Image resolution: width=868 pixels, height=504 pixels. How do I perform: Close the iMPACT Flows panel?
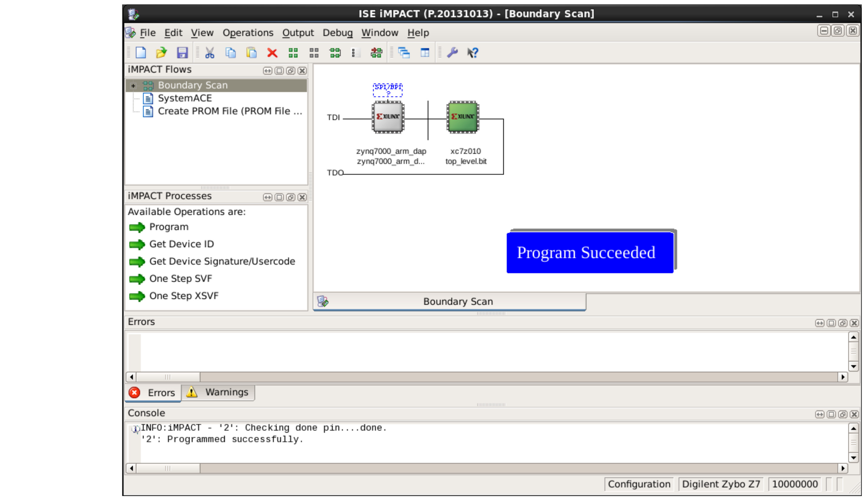[x=302, y=71]
